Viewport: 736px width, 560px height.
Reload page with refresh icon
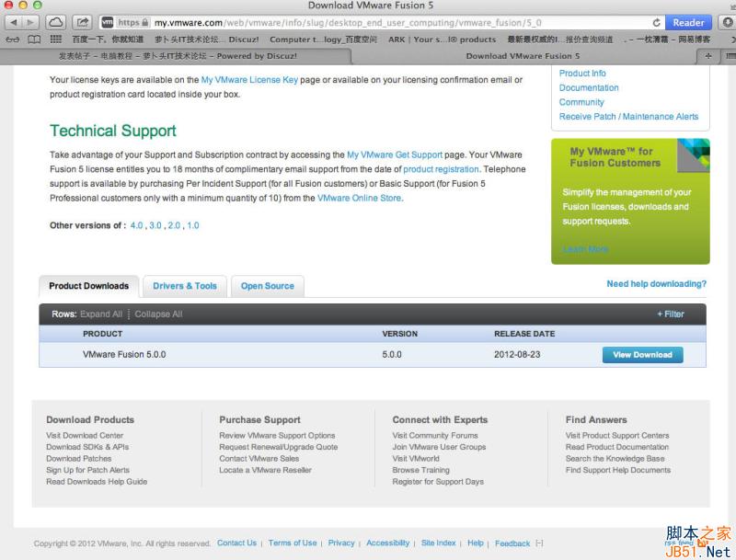tap(656, 22)
